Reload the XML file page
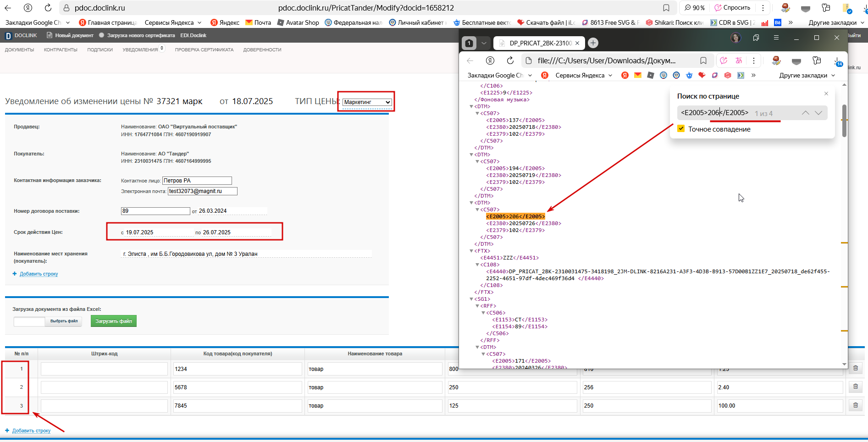Image resolution: width=868 pixels, height=442 pixels. click(510, 61)
